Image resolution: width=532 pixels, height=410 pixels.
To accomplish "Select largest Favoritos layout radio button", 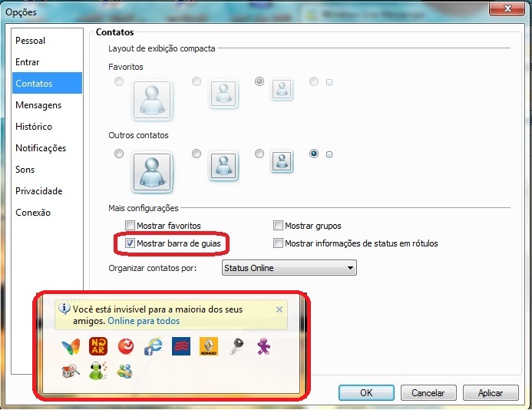I will point(118,82).
